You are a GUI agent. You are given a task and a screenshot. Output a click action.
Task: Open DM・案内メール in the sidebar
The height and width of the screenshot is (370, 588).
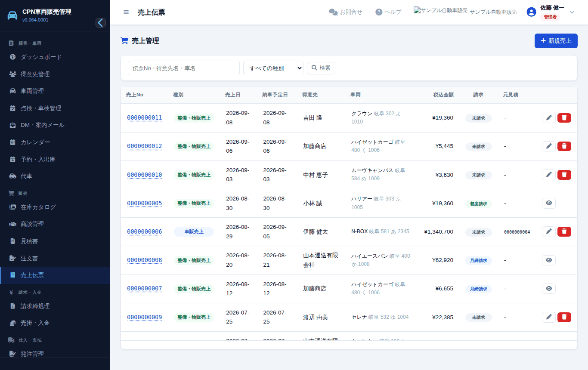coord(55,125)
